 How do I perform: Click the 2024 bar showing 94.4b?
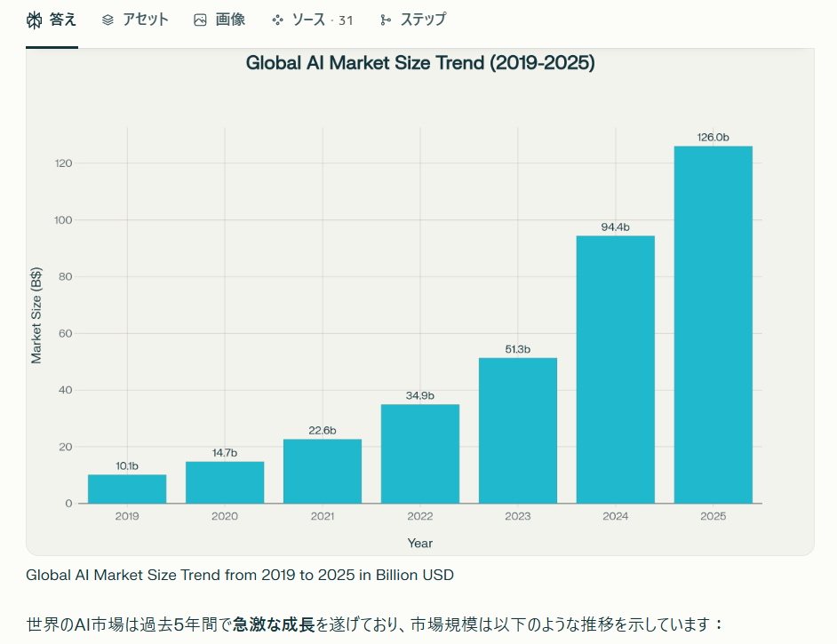point(615,369)
